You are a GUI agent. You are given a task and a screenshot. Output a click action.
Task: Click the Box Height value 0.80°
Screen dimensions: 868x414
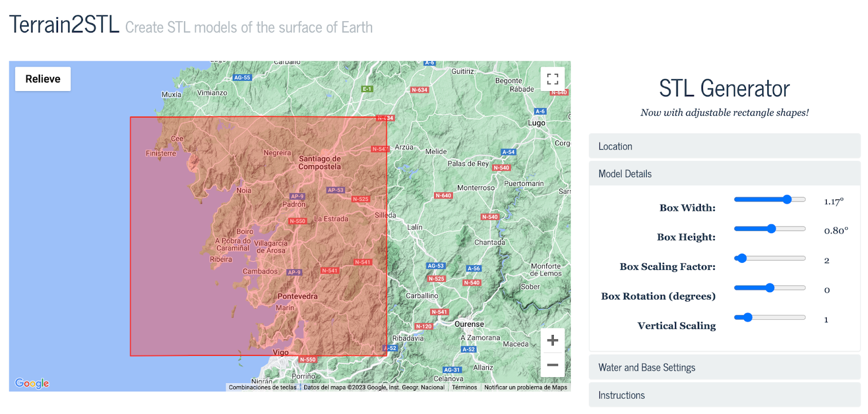[x=836, y=231]
